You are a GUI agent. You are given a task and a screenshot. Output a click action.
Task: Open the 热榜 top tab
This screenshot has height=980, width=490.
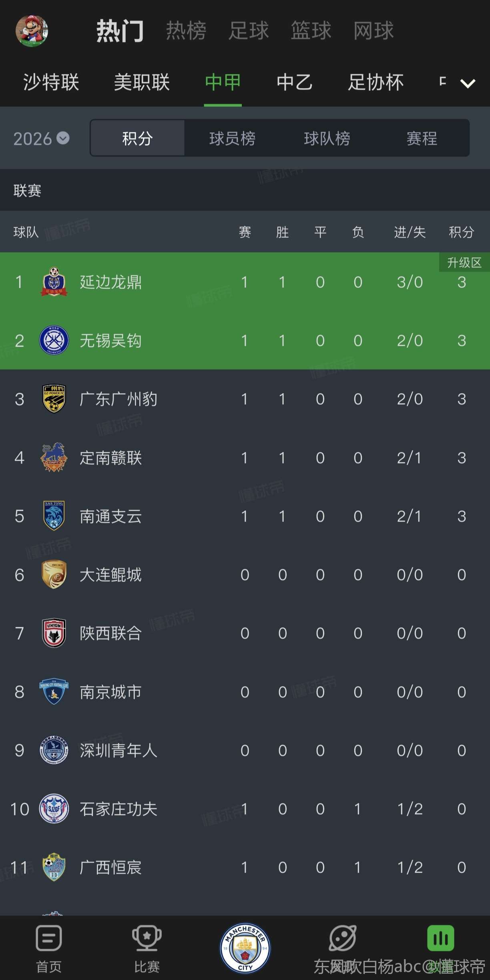click(186, 30)
